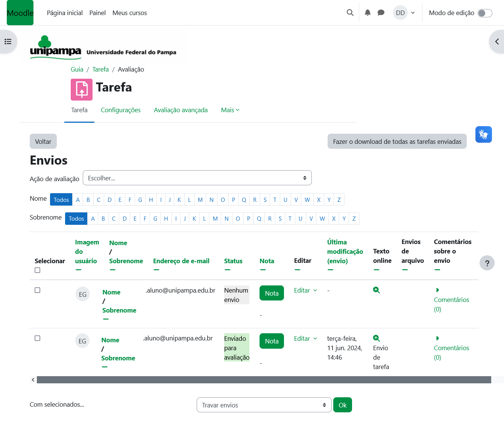This screenshot has width=504, height=424.
Task: Open the notifications bell
Action: pyautogui.click(x=367, y=13)
